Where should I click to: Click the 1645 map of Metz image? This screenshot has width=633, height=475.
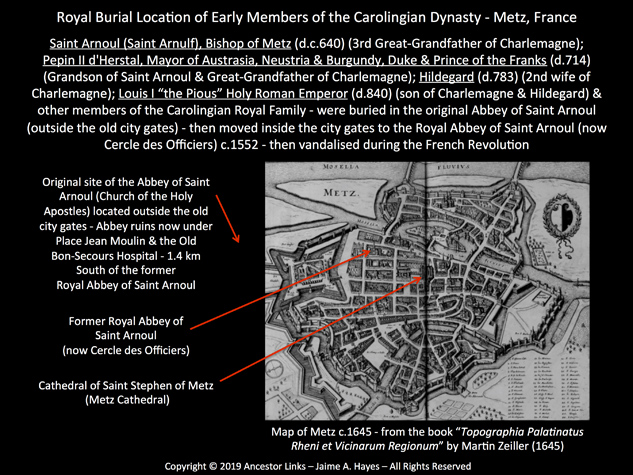427,291
